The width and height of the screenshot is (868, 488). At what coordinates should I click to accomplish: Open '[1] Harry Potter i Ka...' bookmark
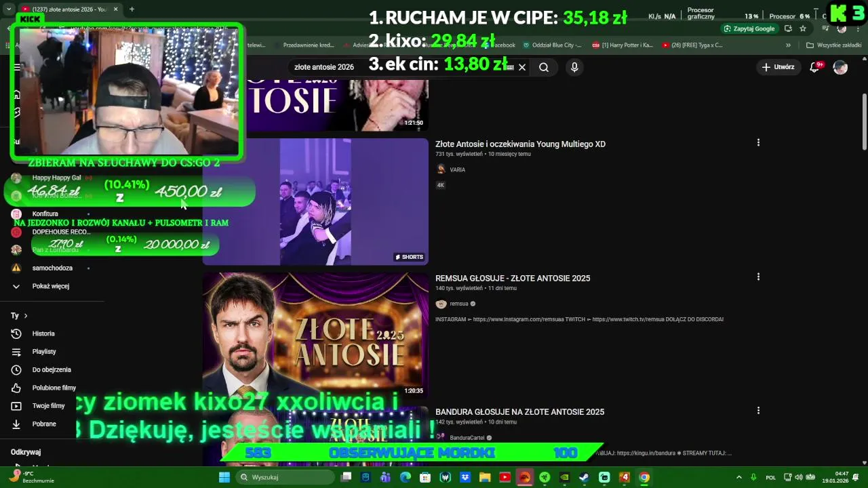(623, 45)
